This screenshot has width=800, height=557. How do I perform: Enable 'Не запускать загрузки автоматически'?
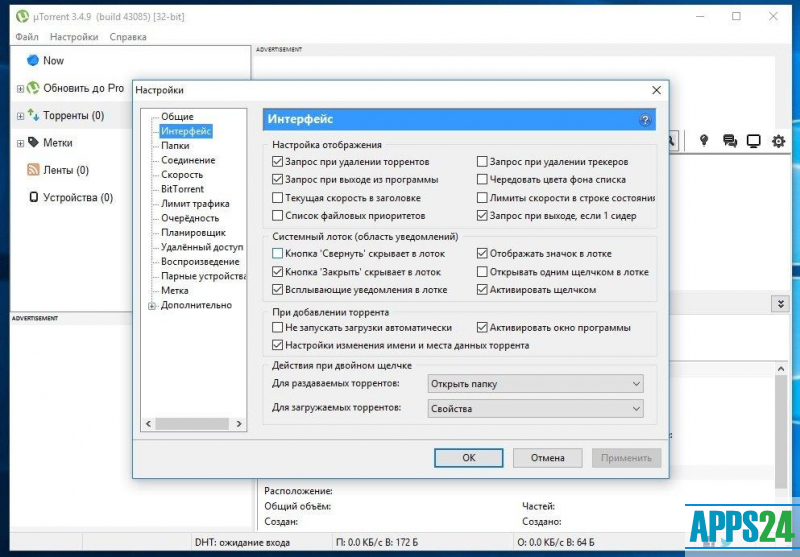[x=277, y=327]
